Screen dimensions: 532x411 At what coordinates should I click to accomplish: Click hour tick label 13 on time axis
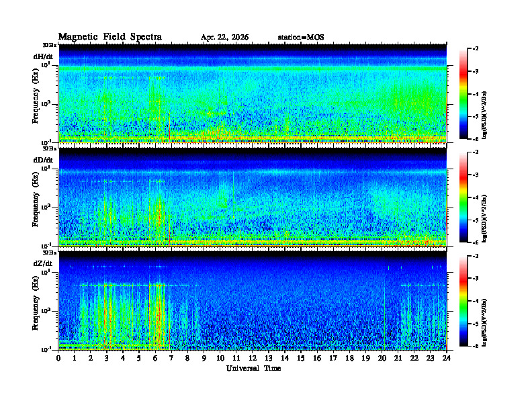269,358
